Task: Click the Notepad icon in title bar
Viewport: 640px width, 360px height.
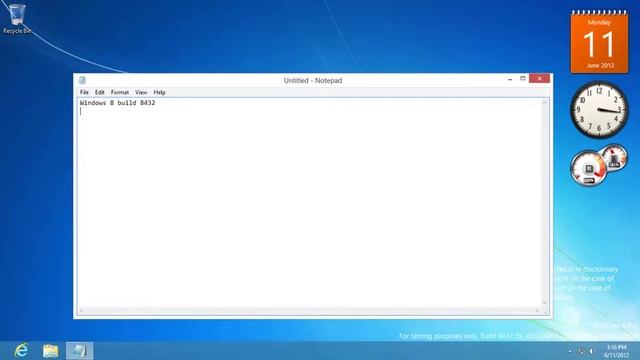Action: point(82,80)
